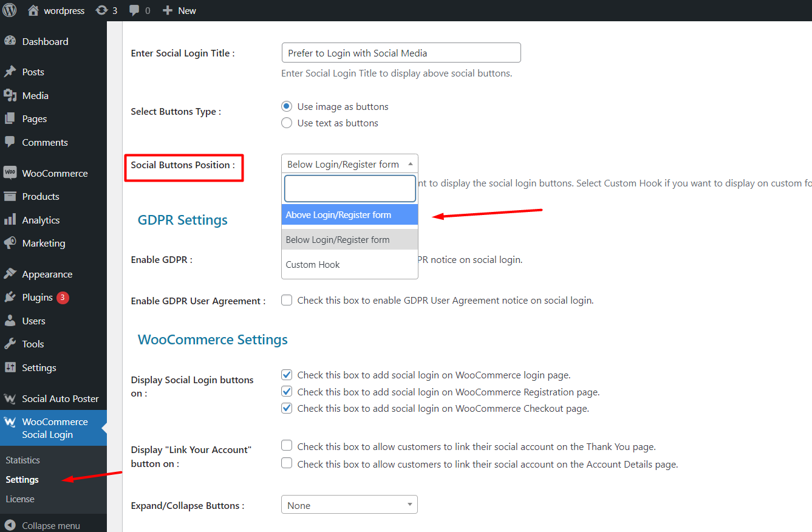Click the Settings sliders icon in sidebar
This screenshot has height=532, width=812.
(x=10, y=367)
